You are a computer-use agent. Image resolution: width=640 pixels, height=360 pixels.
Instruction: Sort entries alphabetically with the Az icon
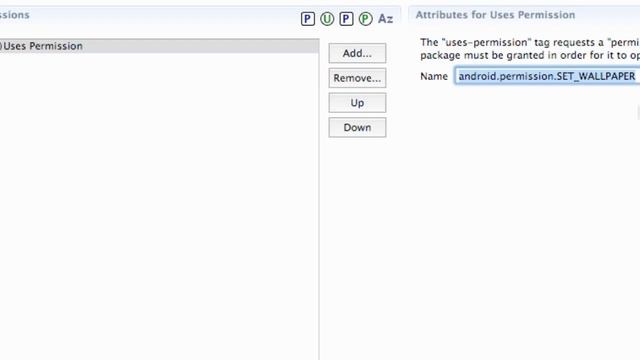(x=385, y=19)
